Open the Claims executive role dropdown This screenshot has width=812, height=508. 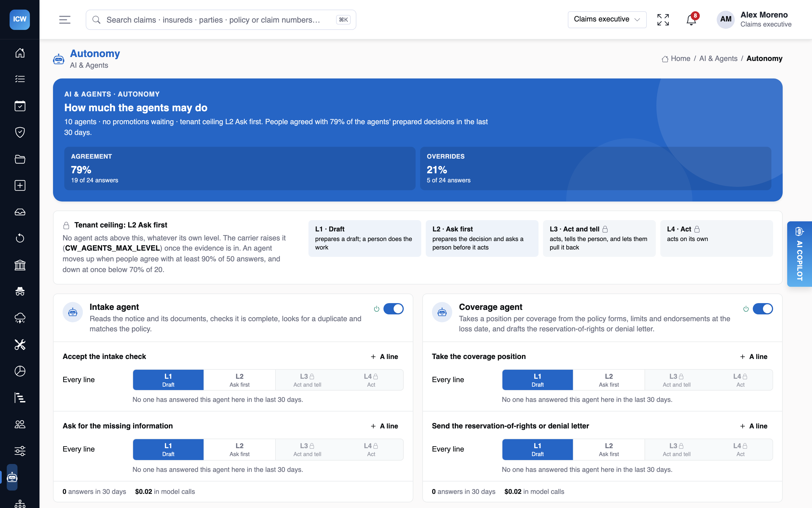pyautogui.click(x=607, y=19)
